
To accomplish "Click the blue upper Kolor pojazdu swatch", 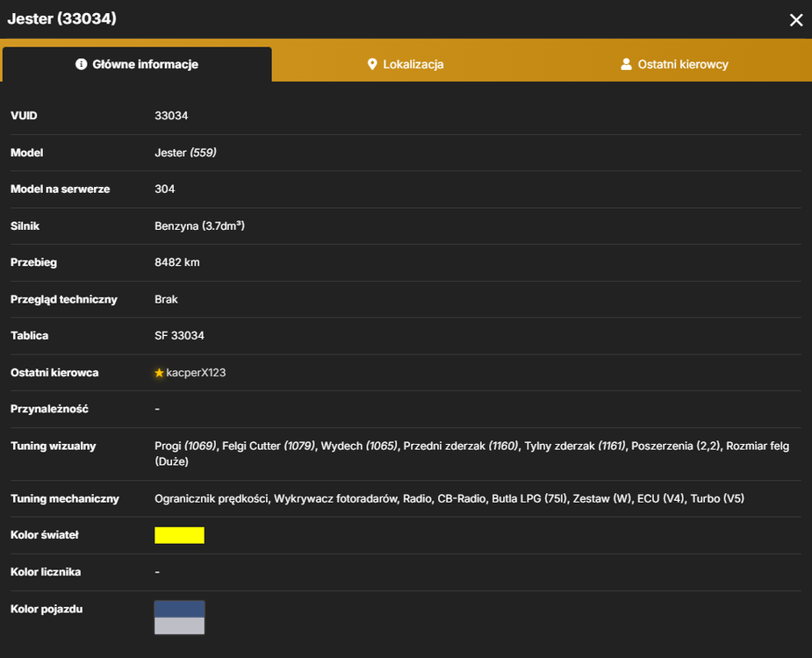I will click(179, 610).
